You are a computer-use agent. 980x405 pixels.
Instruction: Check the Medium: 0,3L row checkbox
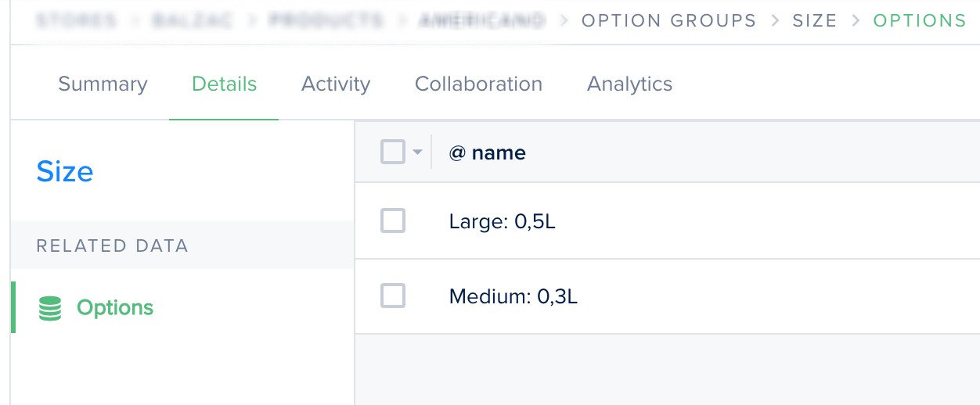[393, 296]
